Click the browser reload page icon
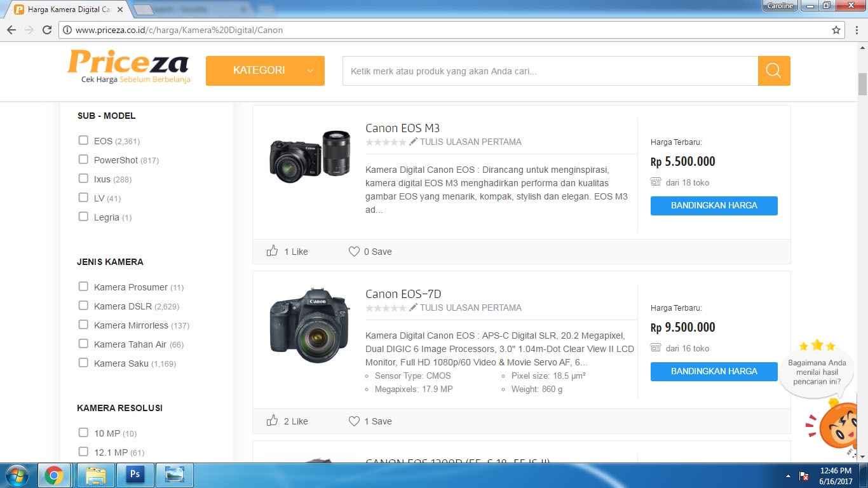The height and width of the screenshot is (488, 868). coord(47,30)
